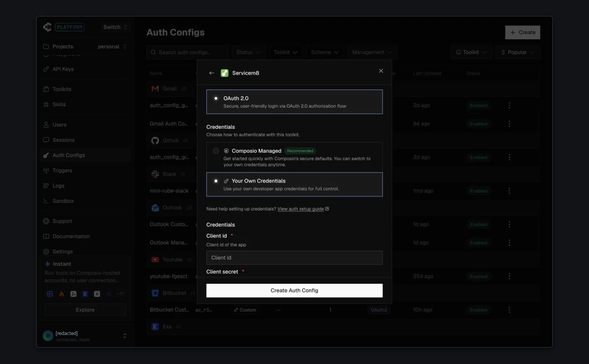Click the Gmail group logo icon

tap(155, 89)
